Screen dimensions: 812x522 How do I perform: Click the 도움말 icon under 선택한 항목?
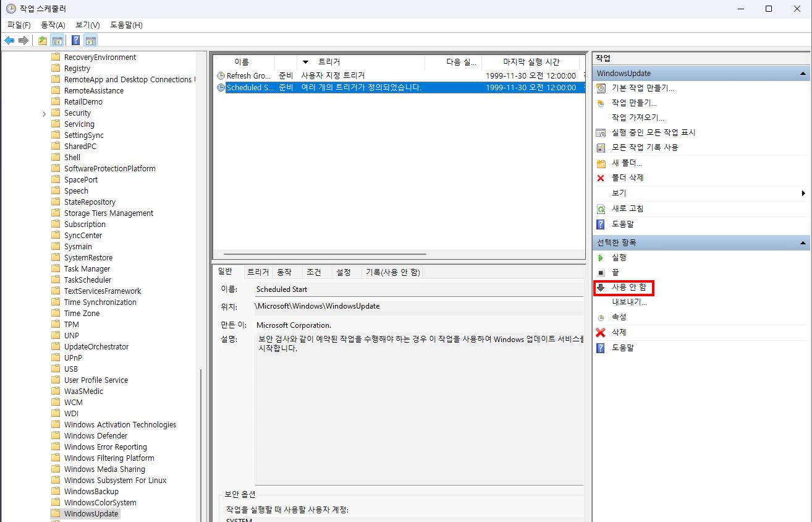(x=601, y=348)
